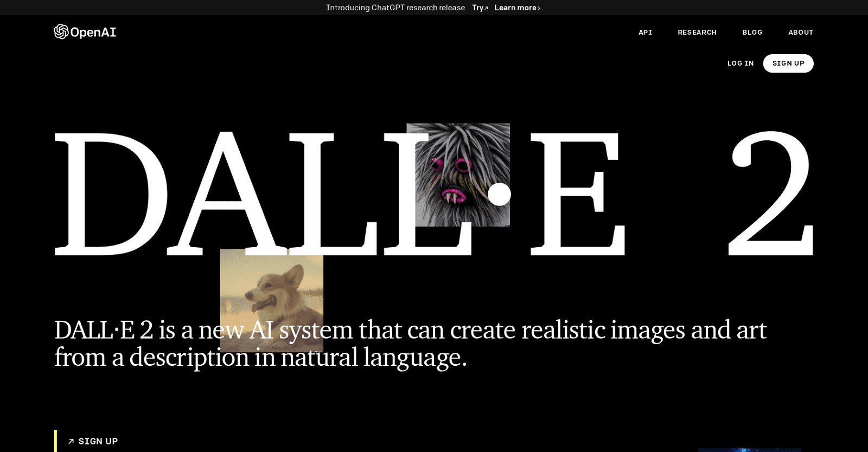Click the arrow icon beside Try
The image size is (868, 452).
(486, 8)
